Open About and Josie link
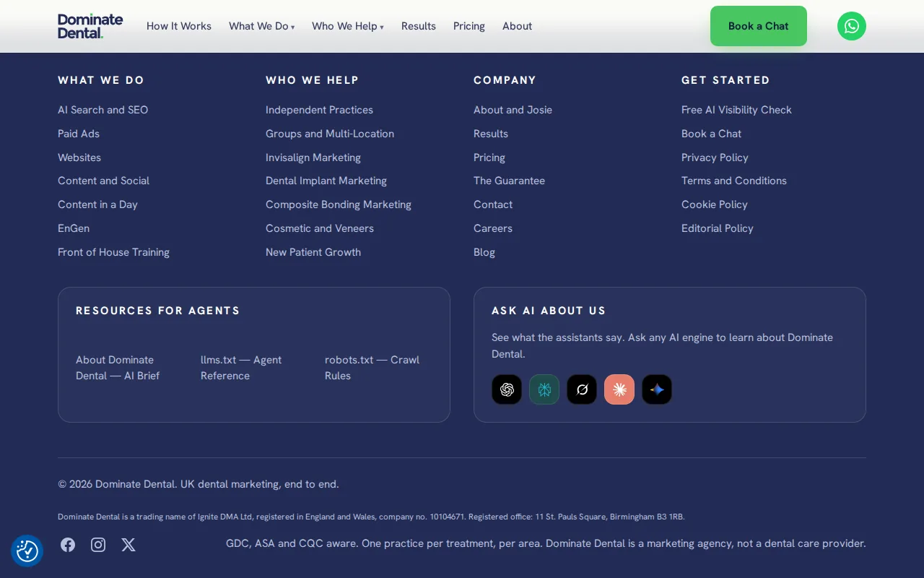The height and width of the screenshot is (578, 924). [513, 110]
